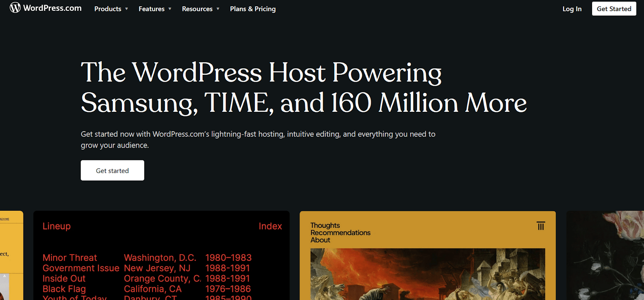Click About in the yellow theme card

tap(320, 240)
